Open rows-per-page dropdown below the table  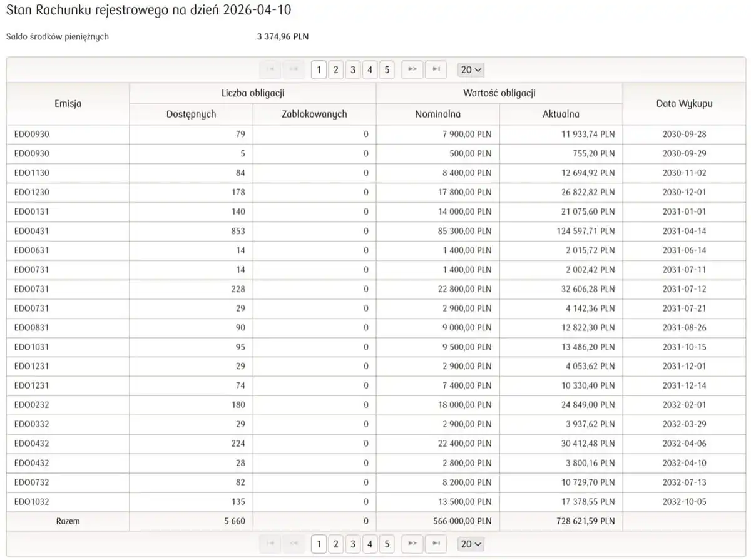click(x=471, y=544)
